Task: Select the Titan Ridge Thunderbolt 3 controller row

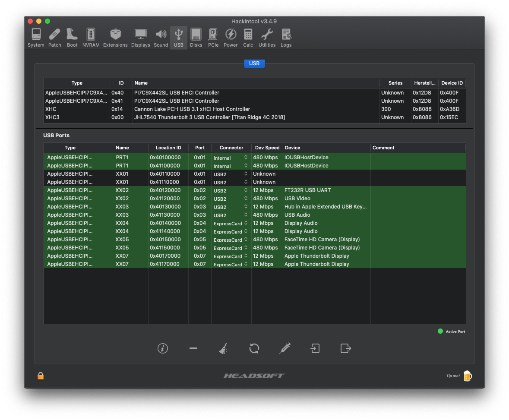Action: (209, 117)
